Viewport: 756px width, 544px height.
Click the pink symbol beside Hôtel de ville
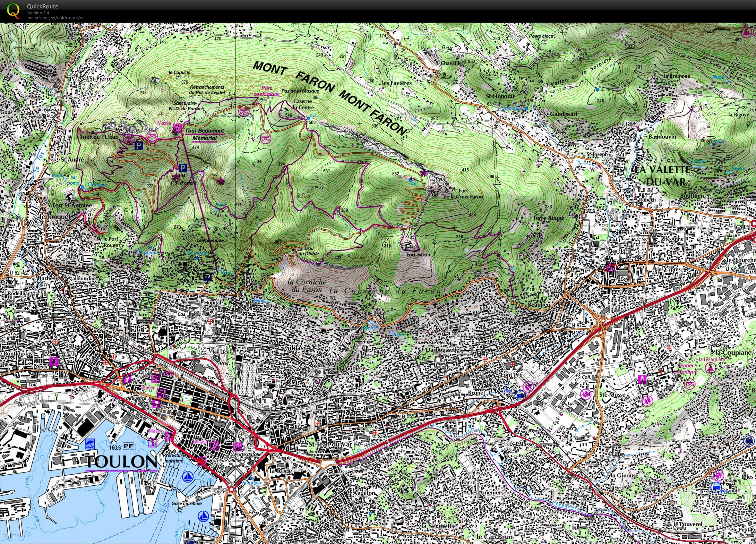tap(201, 461)
